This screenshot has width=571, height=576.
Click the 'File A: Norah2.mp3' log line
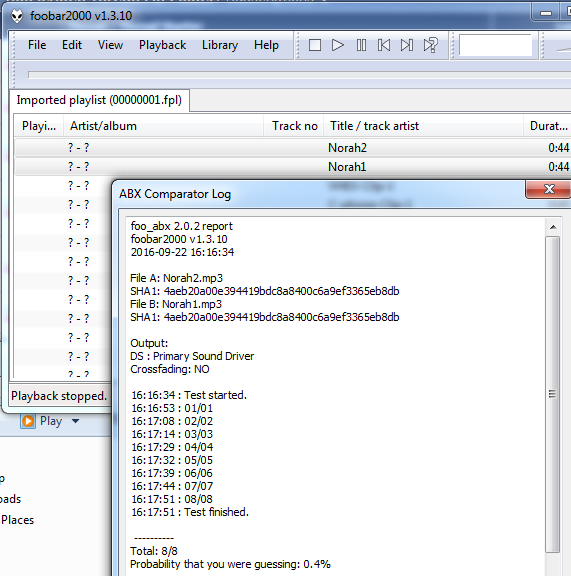click(x=176, y=278)
